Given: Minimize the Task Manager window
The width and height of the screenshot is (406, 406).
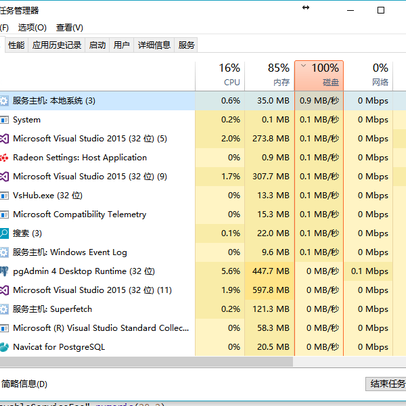Looking at the screenshot, I should click(350, 10).
